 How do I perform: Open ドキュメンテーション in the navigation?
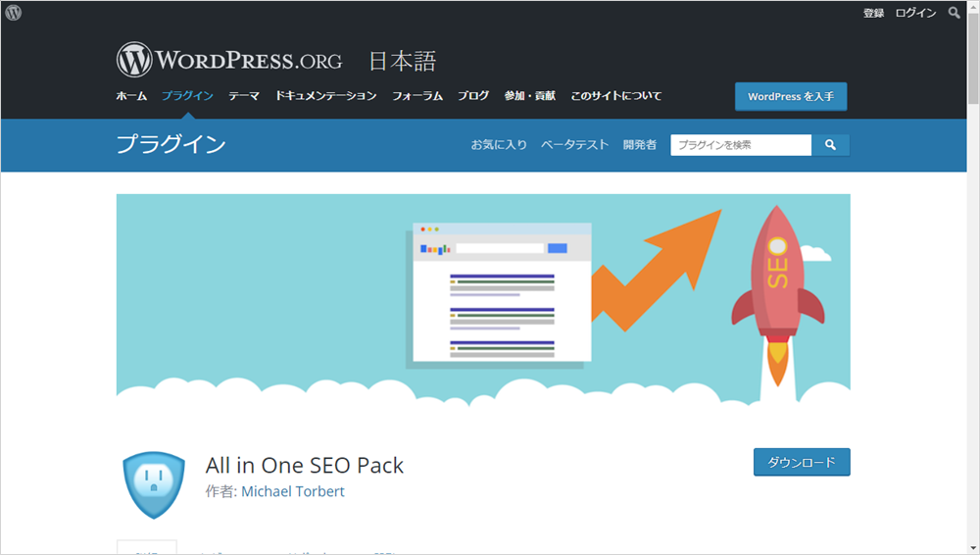[326, 96]
